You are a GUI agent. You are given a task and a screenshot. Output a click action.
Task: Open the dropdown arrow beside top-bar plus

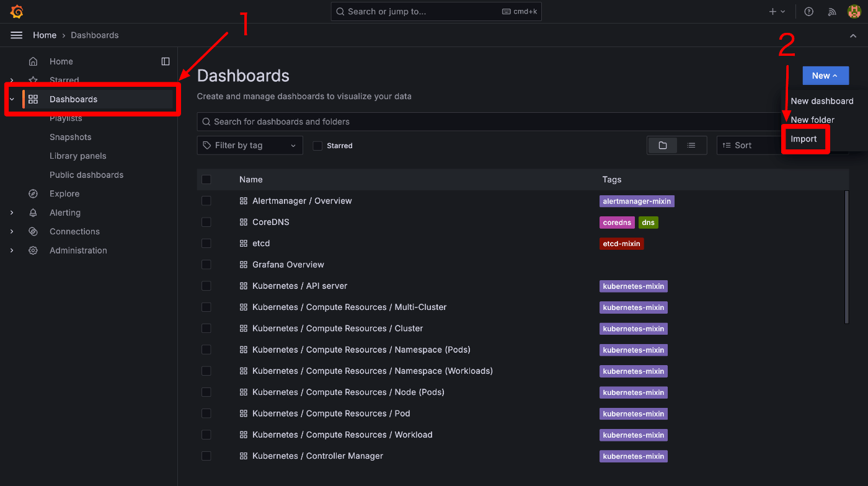pos(783,12)
